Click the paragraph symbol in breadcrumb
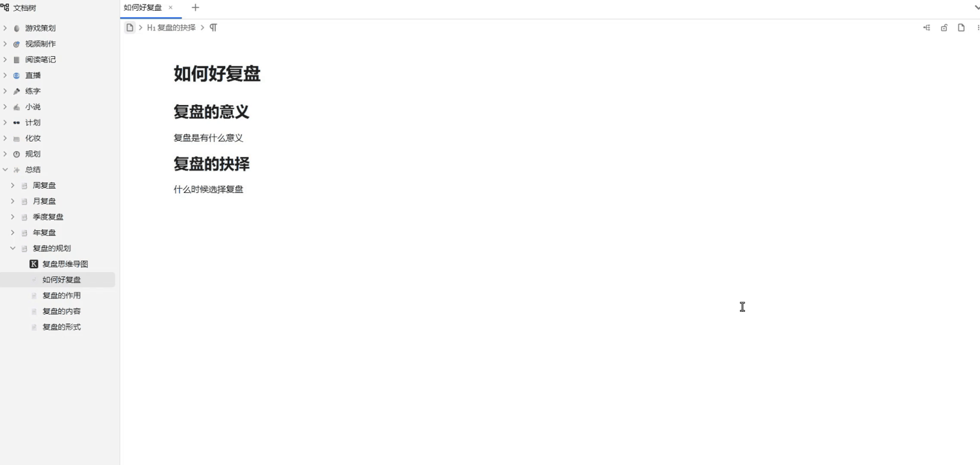Image resolution: width=980 pixels, height=465 pixels. [213, 28]
